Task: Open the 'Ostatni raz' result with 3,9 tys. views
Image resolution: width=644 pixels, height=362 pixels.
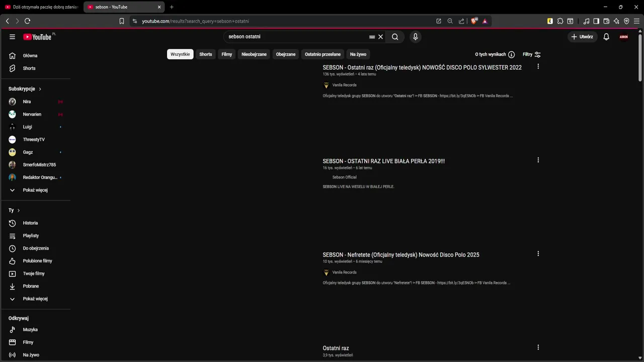Action: (x=336, y=348)
